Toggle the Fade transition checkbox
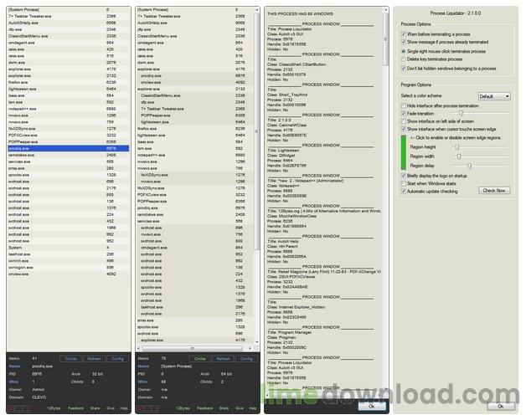This screenshot has width=526, height=420. pos(404,114)
